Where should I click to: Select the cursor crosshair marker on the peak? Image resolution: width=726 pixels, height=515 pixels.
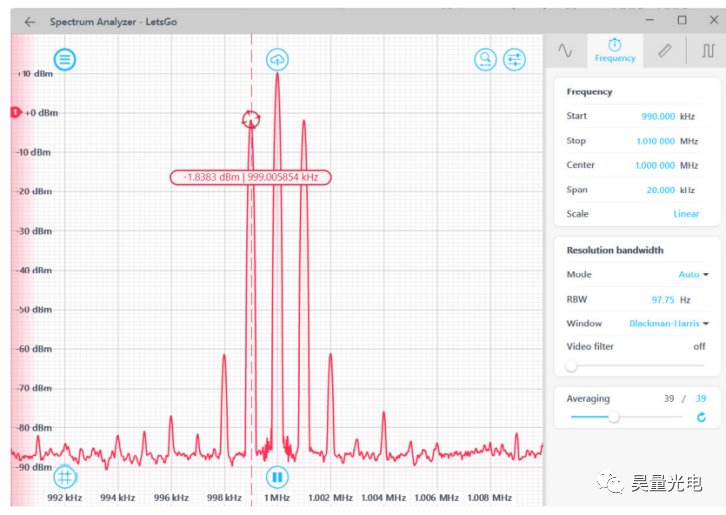click(251, 119)
